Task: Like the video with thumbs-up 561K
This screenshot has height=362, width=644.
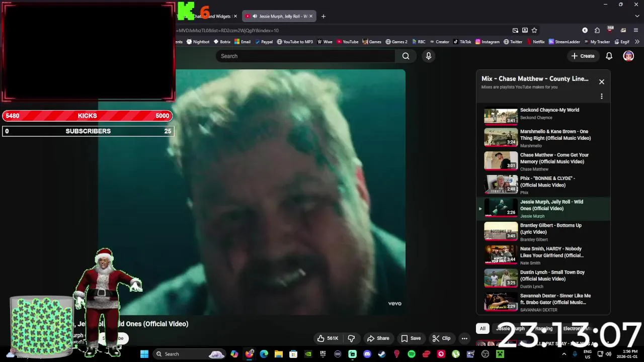Action: coord(327,338)
